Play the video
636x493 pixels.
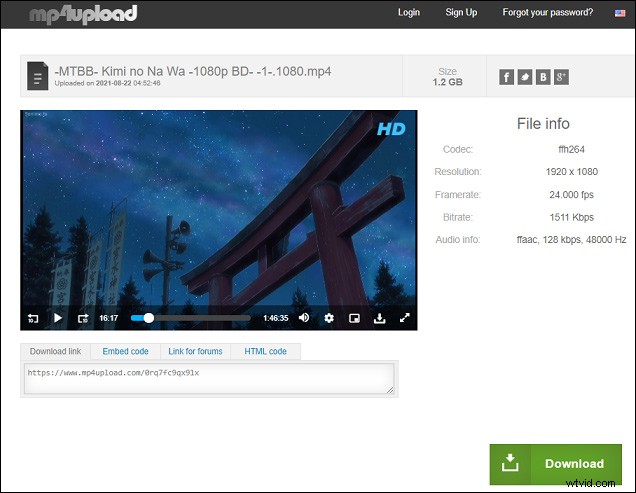[58, 318]
